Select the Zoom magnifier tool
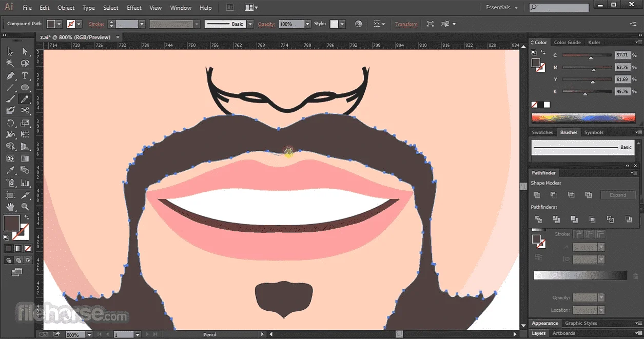 pyautogui.click(x=25, y=207)
